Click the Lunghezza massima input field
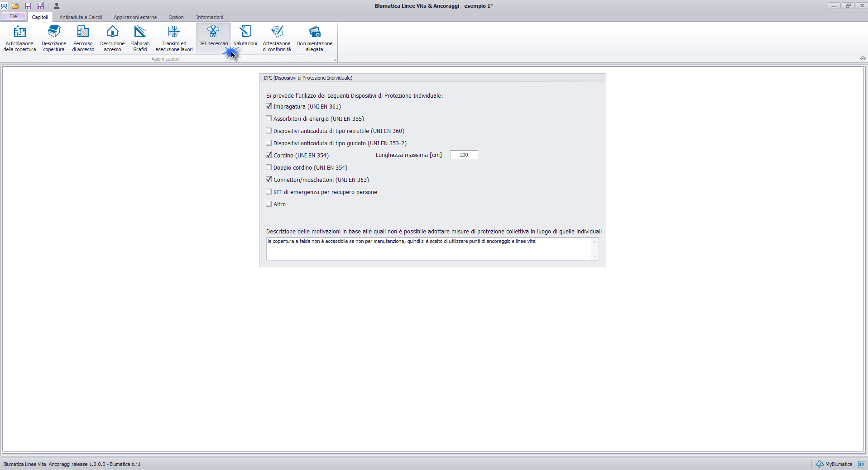The height and width of the screenshot is (470, 868). (464, 155)
